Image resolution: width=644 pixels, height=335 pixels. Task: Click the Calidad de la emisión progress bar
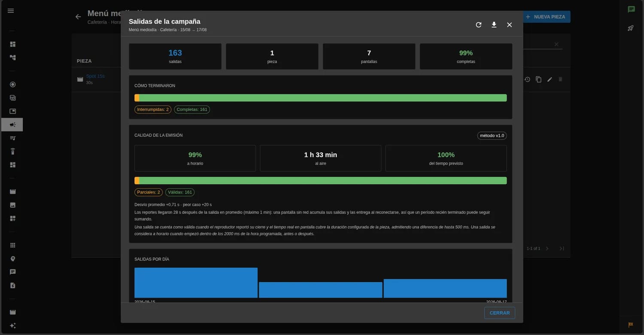pos(320,181)
